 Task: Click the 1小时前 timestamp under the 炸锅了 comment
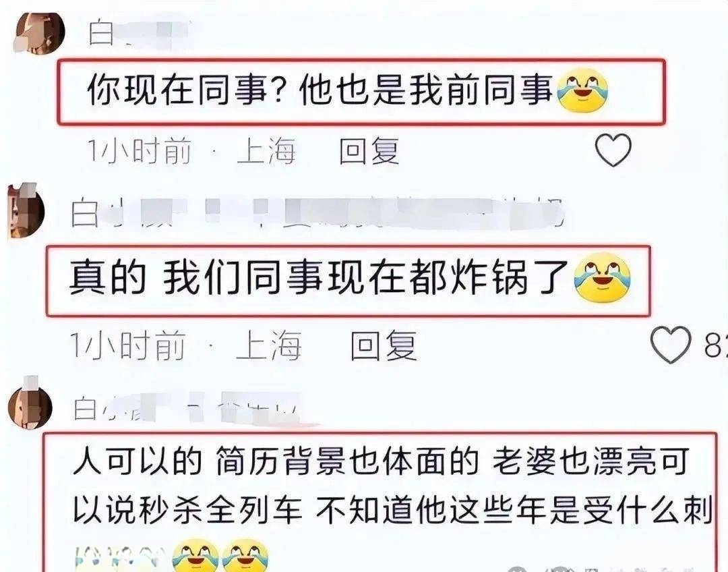[127, 345]
